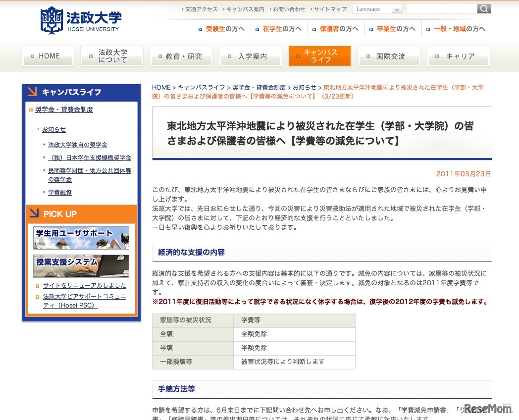Open （独）日本学生支援機構奨学金 sidebar link
519x420 pixels.
(x=90, y=158)
